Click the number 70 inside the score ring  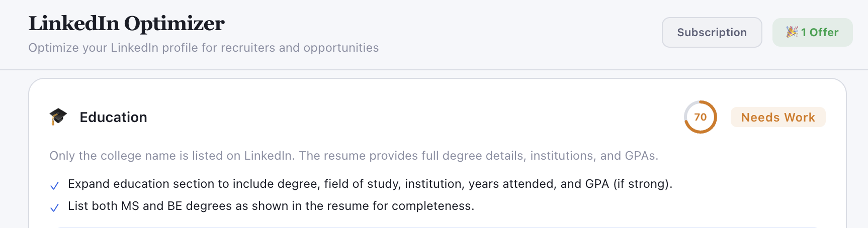pos(701,117)
